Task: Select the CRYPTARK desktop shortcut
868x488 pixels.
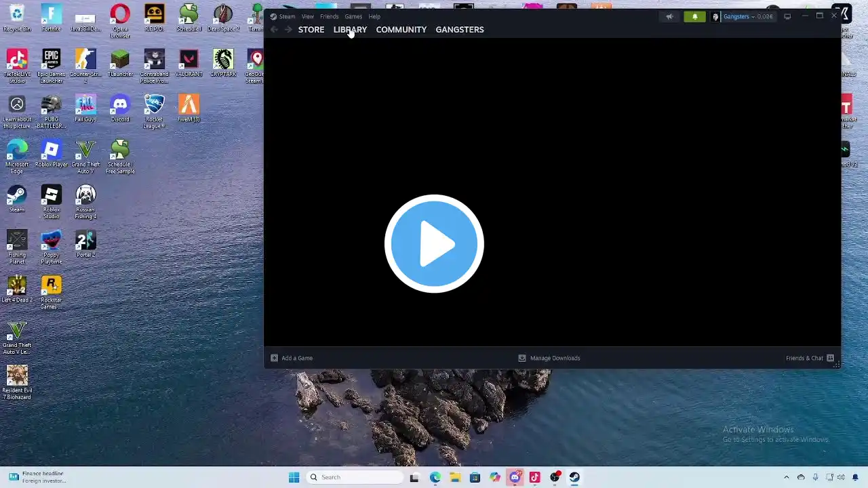Action: coord(223,63)
